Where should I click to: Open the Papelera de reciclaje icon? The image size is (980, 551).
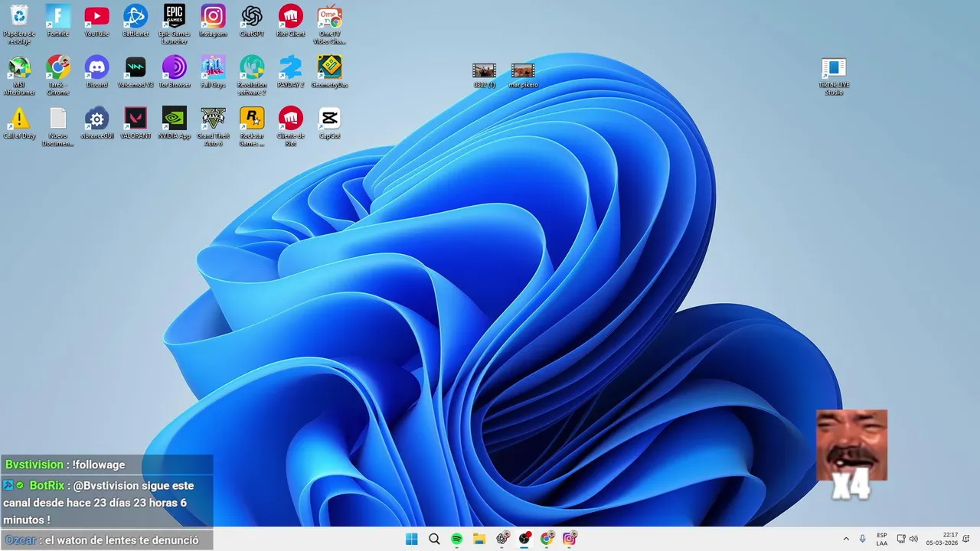(x=19, y=23)
